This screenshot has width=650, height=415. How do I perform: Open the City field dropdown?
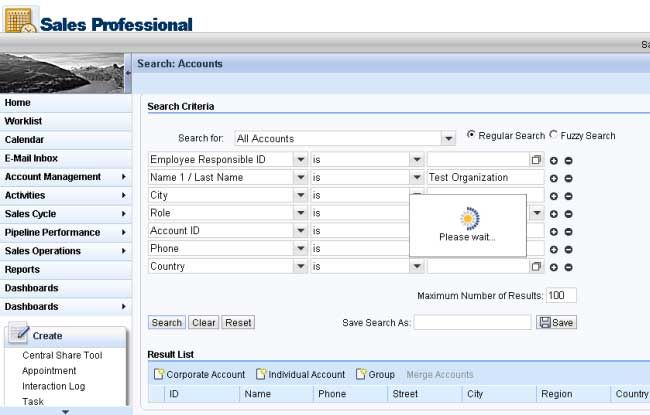301,195
